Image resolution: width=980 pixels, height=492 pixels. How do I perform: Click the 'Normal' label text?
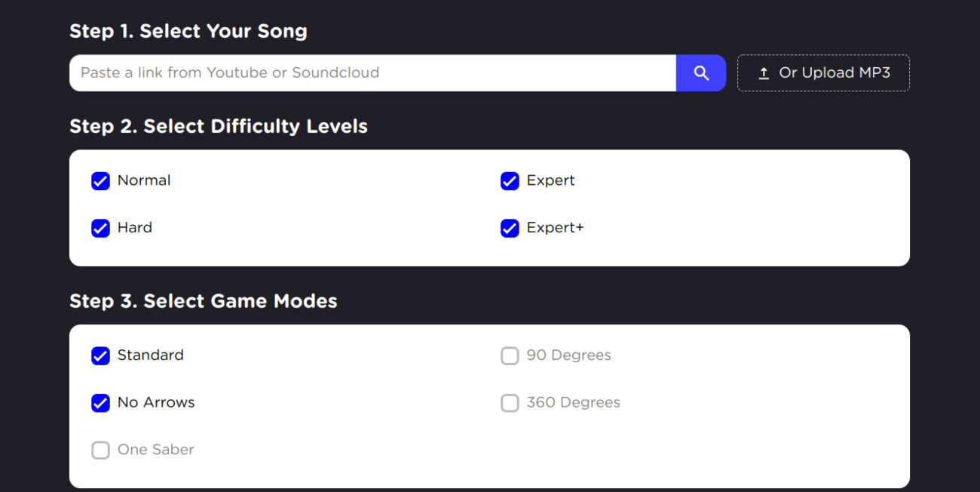[144, 180]
